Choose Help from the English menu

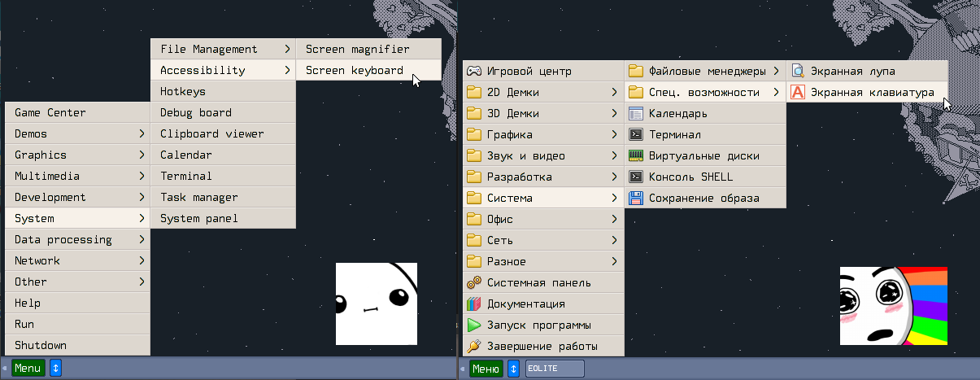click(78, 303)
